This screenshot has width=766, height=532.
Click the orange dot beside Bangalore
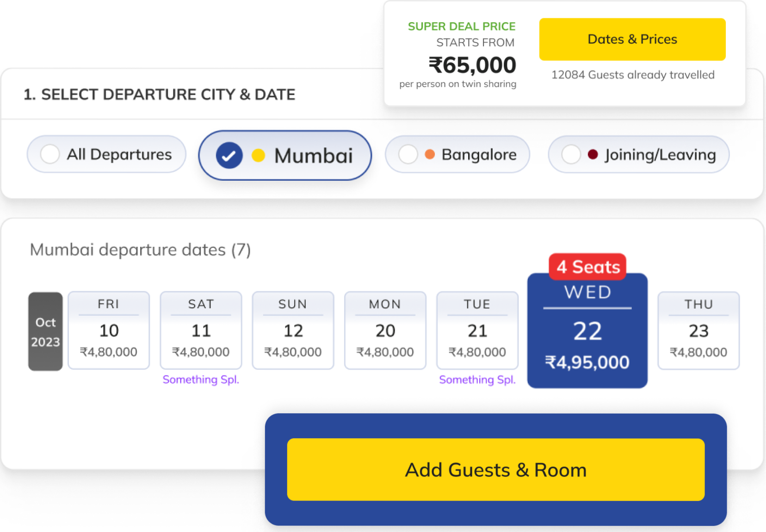[430, 154]
